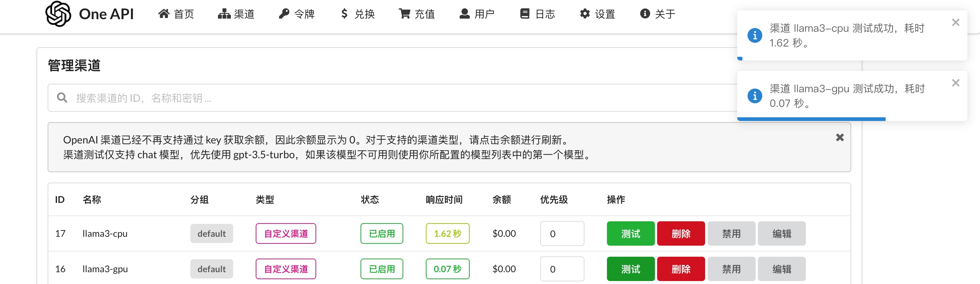
Task: Navigate to the 用户 users page
Action: (477, 14)
